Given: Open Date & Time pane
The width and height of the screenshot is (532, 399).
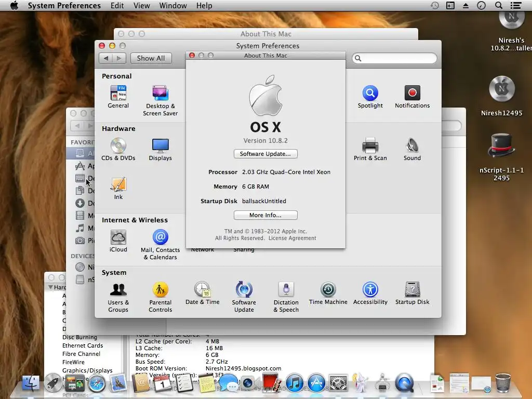Looking at the screenshot, I should point(203,294).
